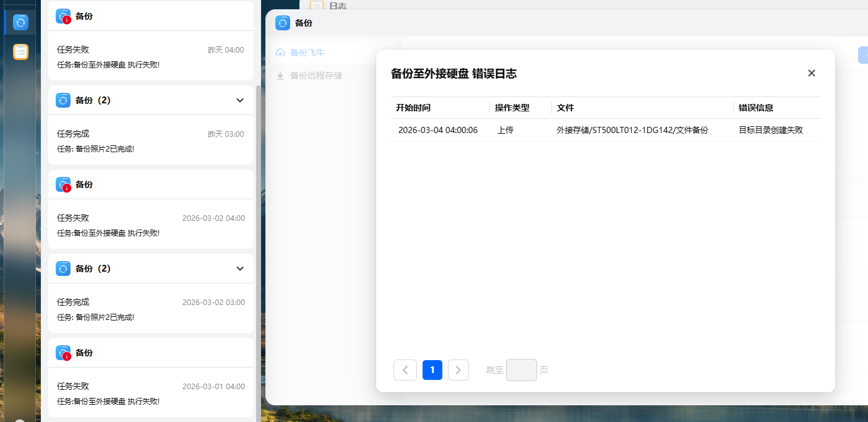868x422 pixels.
Task: Click the 备份至外接硬盘 错误日志 dialog title
Action: (454, 74)
